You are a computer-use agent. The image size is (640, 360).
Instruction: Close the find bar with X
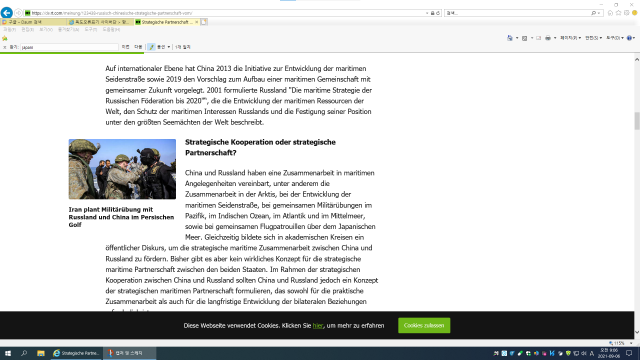4,47
